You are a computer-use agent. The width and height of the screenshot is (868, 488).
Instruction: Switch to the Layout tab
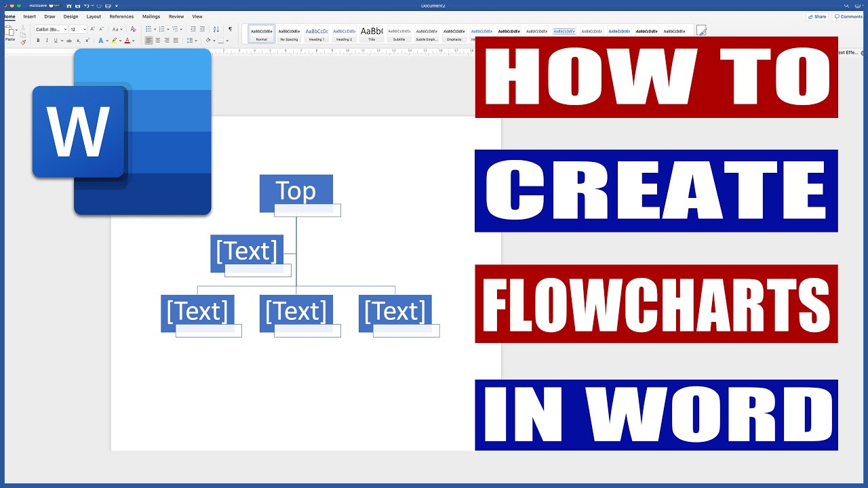tap(94, 16)
